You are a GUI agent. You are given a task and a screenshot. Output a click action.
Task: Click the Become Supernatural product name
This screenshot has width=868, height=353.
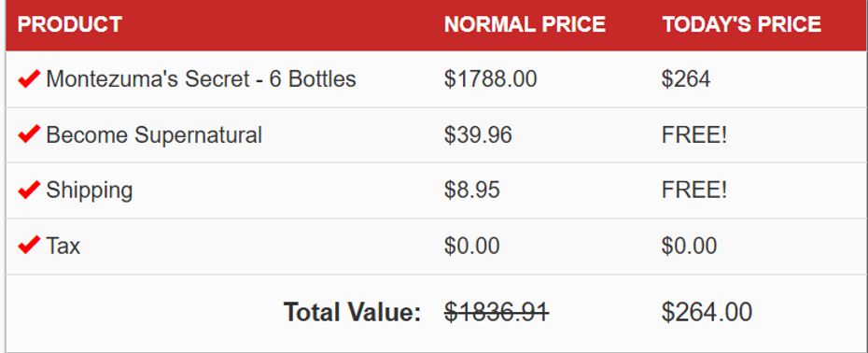coord(154,135)
